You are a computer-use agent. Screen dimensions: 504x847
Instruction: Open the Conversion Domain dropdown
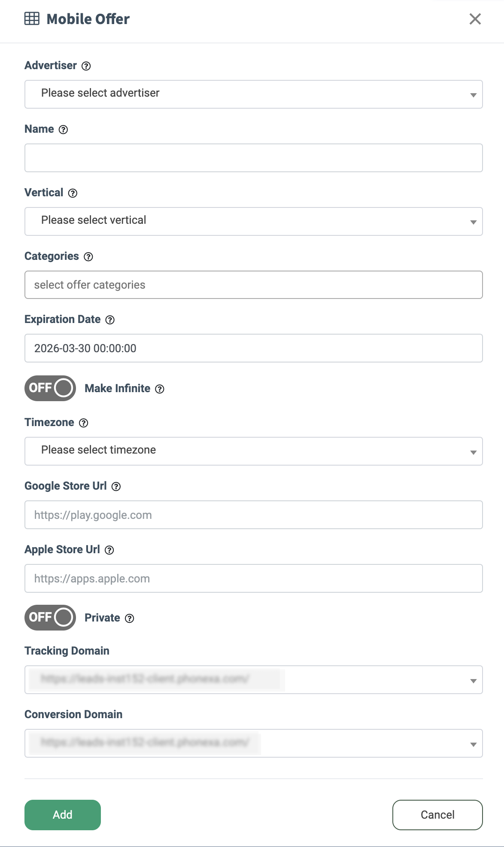(x=253, y=743)
